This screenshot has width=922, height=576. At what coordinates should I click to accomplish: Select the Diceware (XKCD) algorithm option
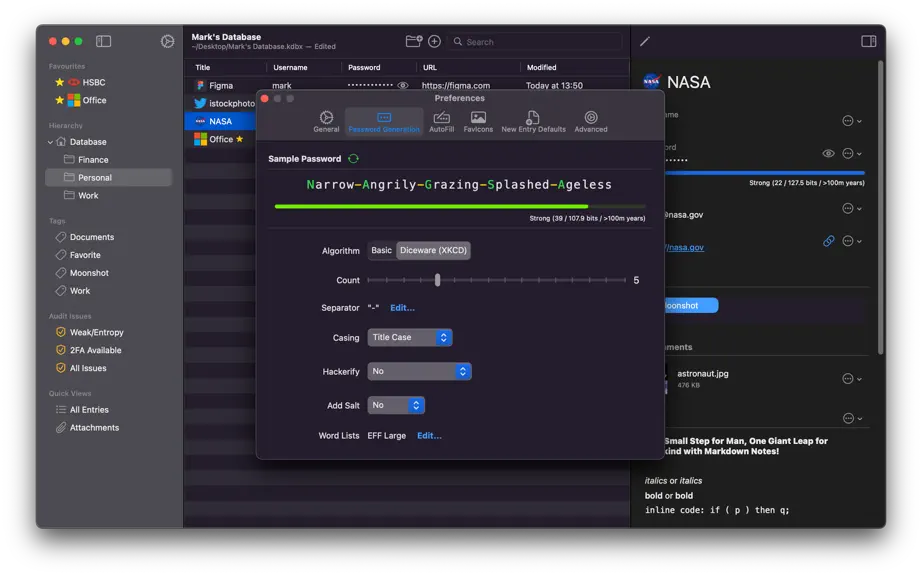[x=433, y=250]
